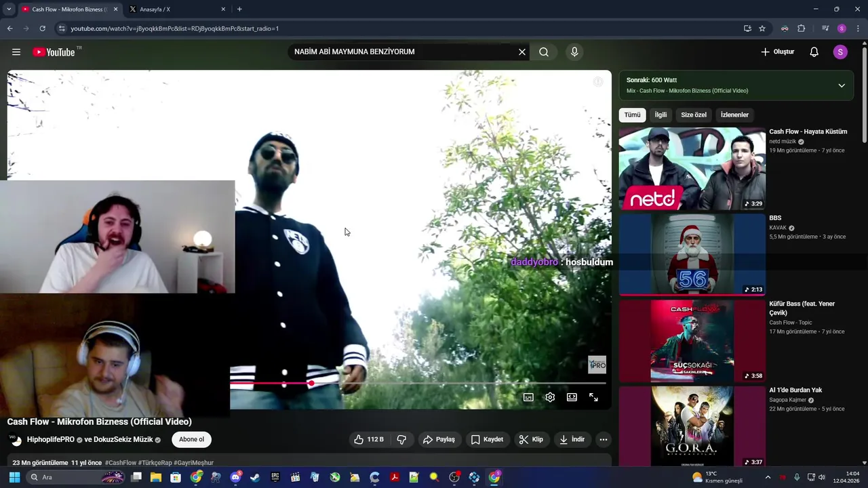Open the media controls music icon
The width and height of the screenshot is (868, 488).
click(825, 28)
